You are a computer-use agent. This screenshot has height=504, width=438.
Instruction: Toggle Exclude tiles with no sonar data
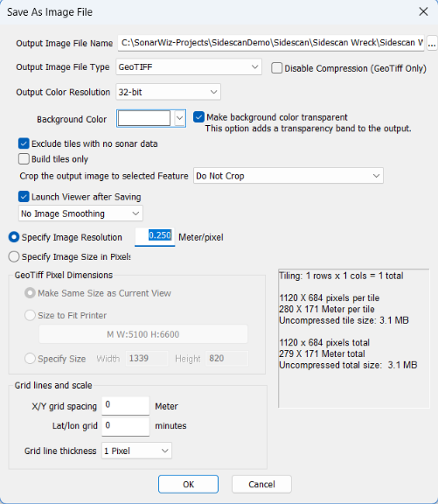point(24,143)
